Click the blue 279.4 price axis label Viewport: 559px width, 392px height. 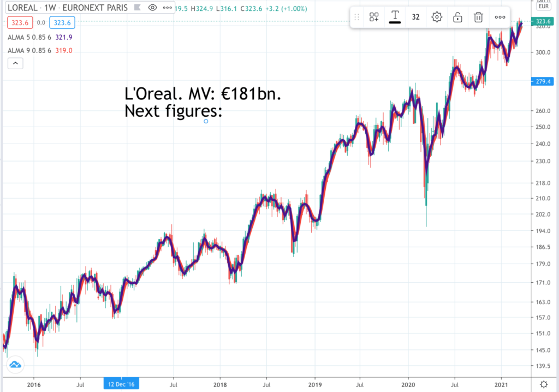click(x=543, y=81)
